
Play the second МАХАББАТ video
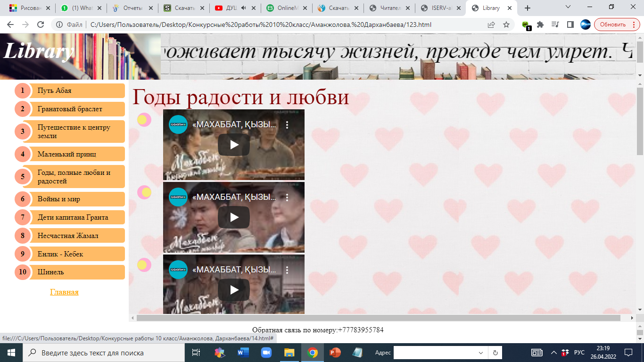[234, 217]
